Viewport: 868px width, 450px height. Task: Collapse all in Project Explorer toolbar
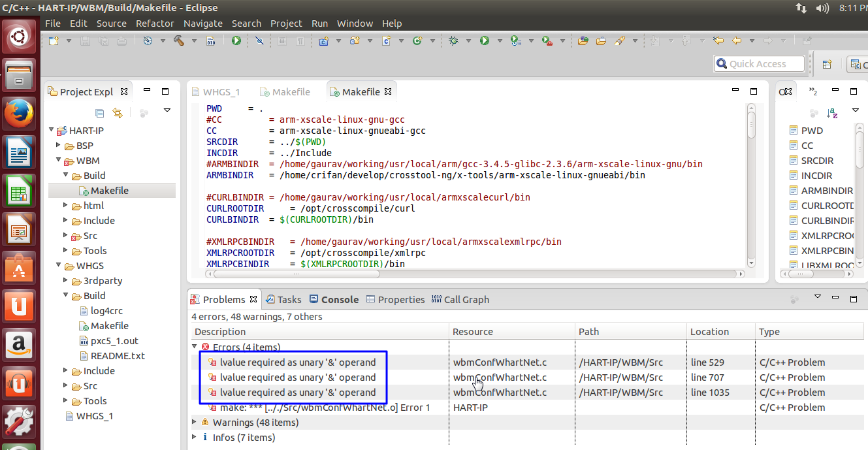tap(99, 113)
